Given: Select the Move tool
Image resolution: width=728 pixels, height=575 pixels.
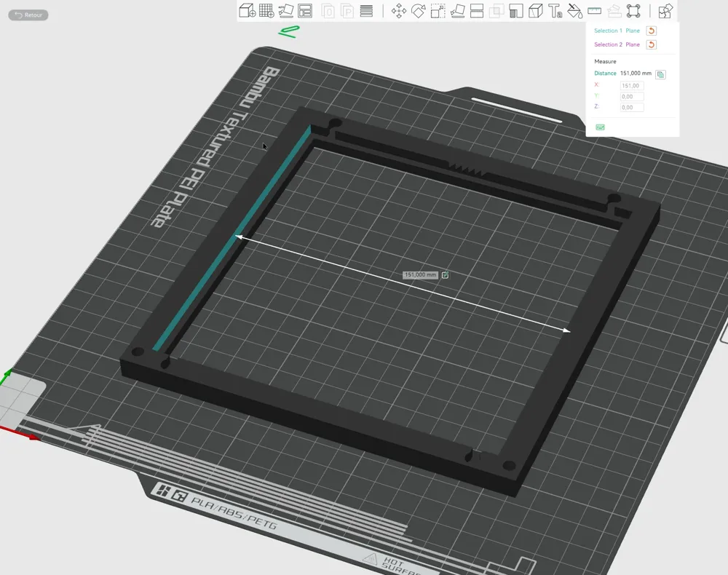Looking at the screenshot, I should [x=399, y=11].
